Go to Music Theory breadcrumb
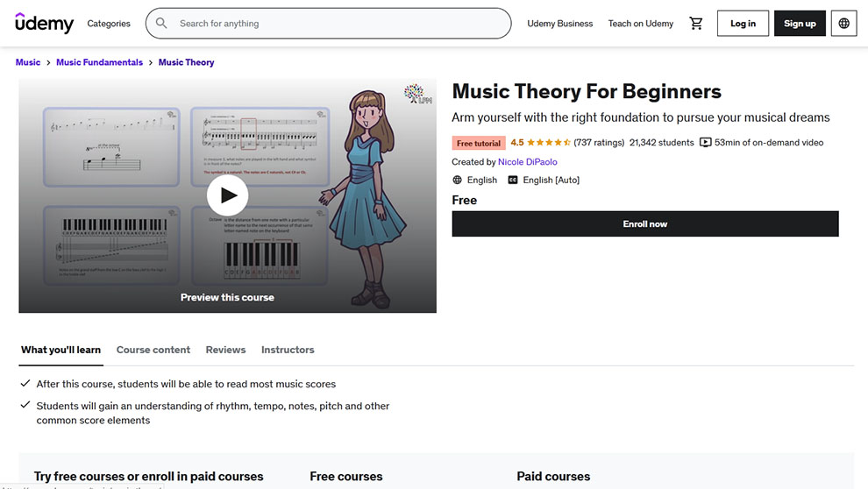The height and width of the screenshot is (489, 868). point(186,62)
